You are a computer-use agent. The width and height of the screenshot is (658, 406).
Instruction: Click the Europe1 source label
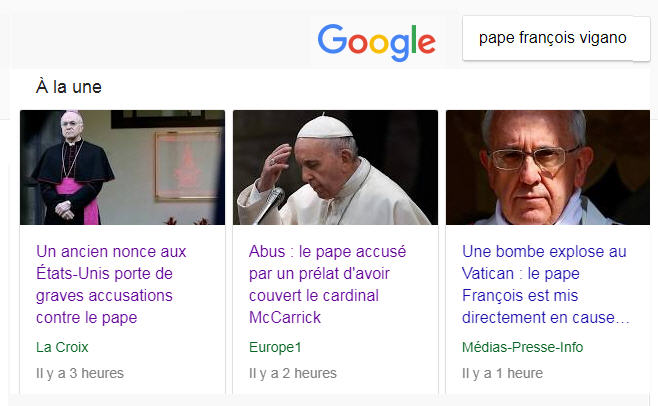(x=275, y=347)
